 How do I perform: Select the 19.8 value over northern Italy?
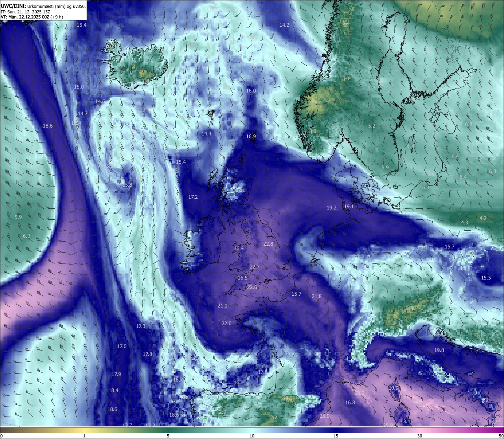439,350
